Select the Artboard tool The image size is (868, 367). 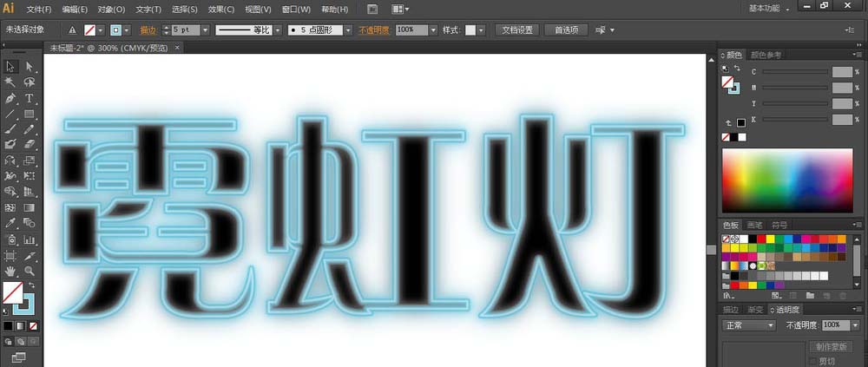pyautogui.click(x=10, y=255)
